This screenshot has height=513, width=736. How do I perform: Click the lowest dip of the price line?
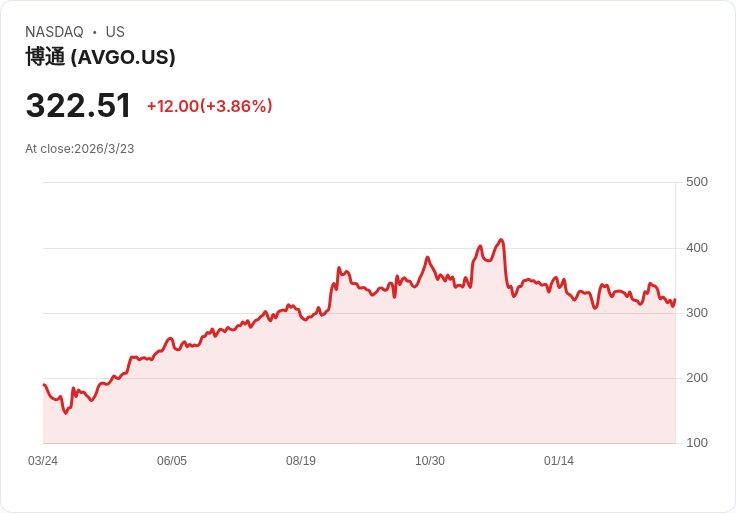point(66,413)
